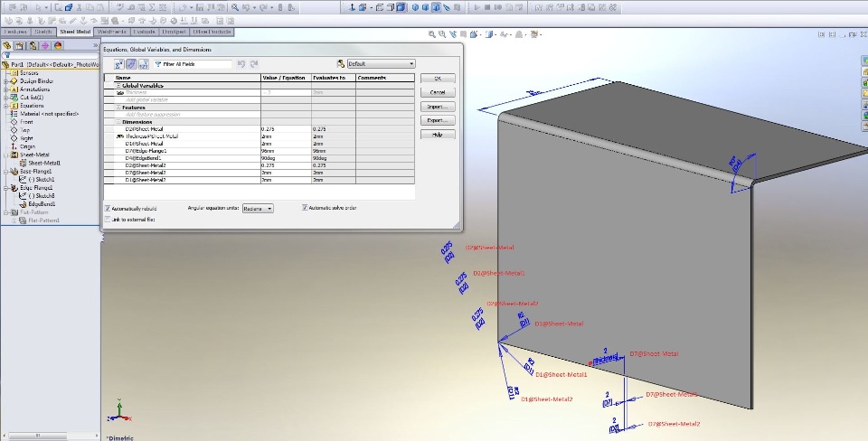Click the configuration icon beside the Default dropdown

341,64
